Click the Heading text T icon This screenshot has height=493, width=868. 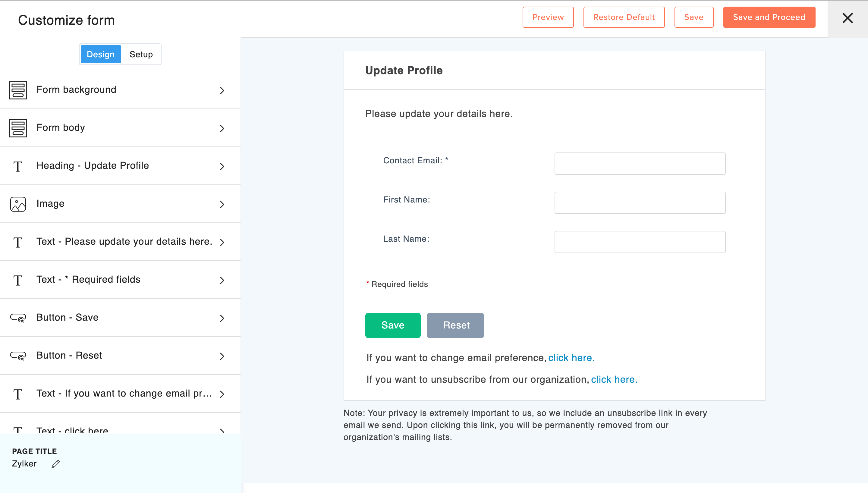(x=17, y=166)
